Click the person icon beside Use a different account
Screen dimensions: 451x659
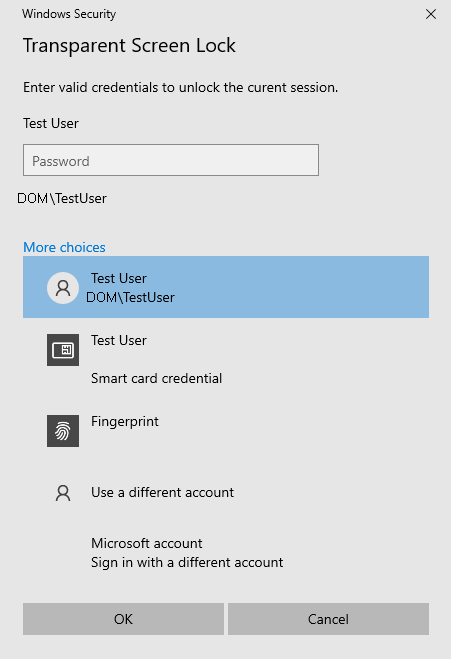[63, 493]
